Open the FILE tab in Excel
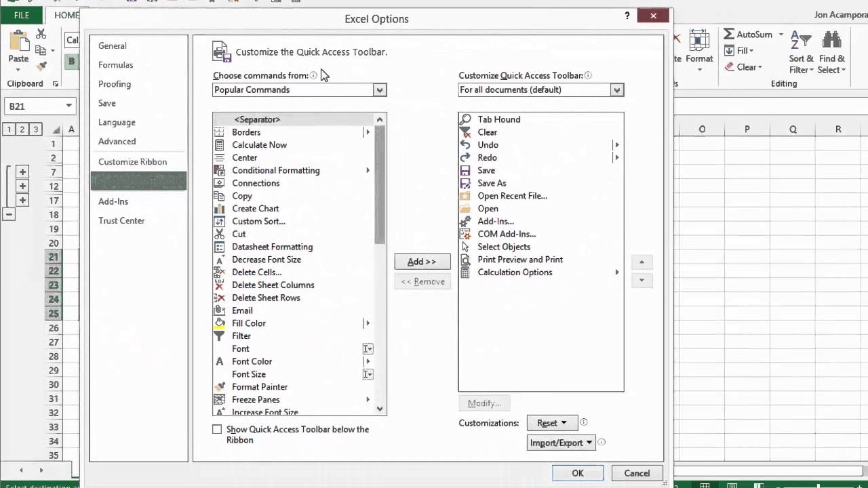 (22, 15)
